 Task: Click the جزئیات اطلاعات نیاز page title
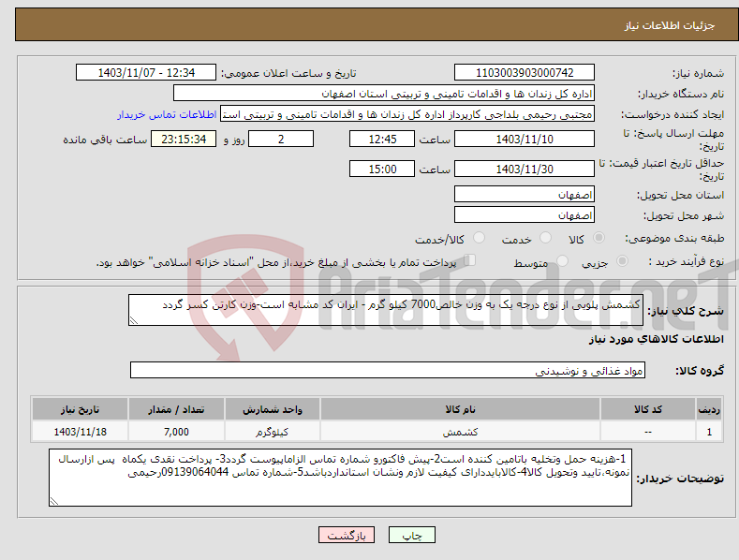[670, 25]
